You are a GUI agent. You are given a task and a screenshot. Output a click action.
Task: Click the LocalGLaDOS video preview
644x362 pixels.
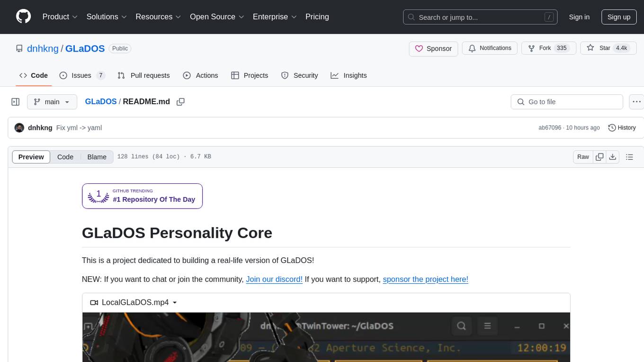[x=326, y=337]
